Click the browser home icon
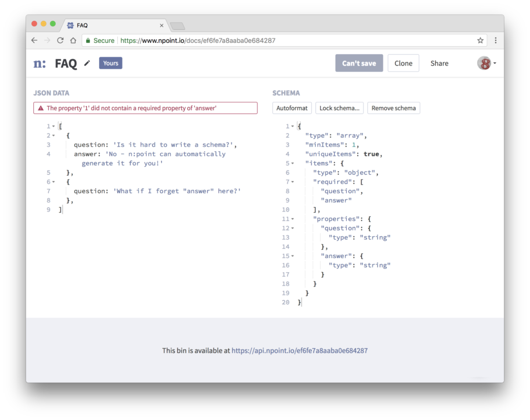 coord(73,40)
